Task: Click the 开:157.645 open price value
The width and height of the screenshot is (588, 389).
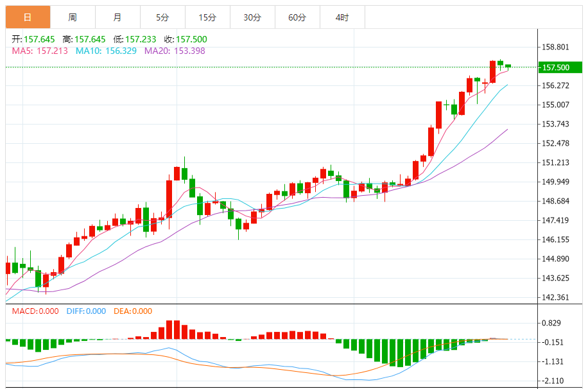Action: (33, 39)
